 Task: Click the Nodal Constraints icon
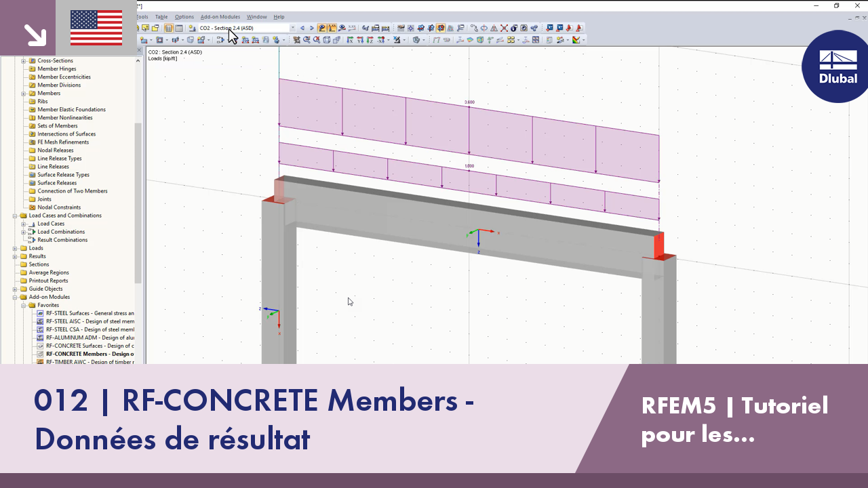click(32, 207)
